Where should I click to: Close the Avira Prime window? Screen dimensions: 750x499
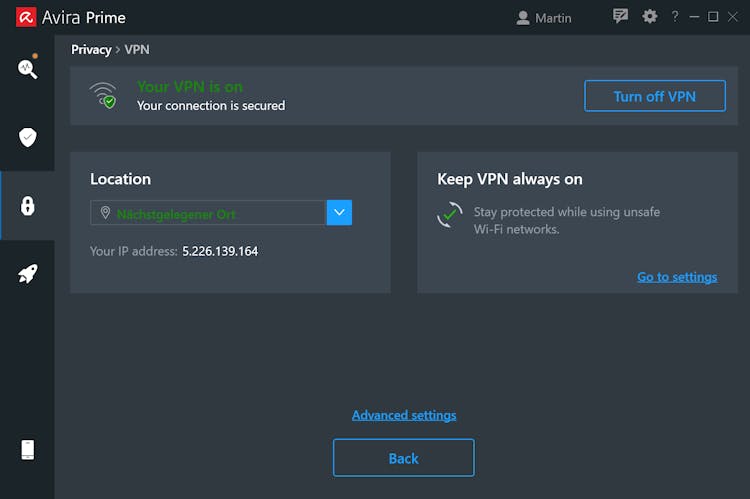[733, 17]
